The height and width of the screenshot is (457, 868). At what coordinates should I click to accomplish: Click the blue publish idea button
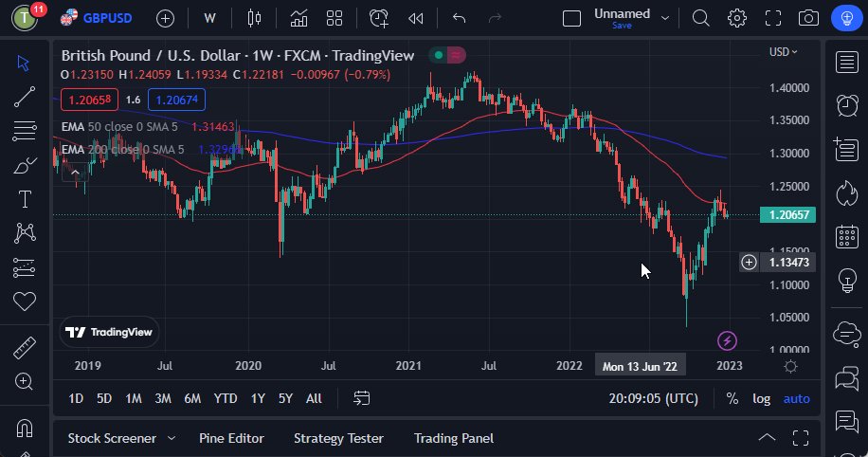pyautogui.click(x=846, y=18)
